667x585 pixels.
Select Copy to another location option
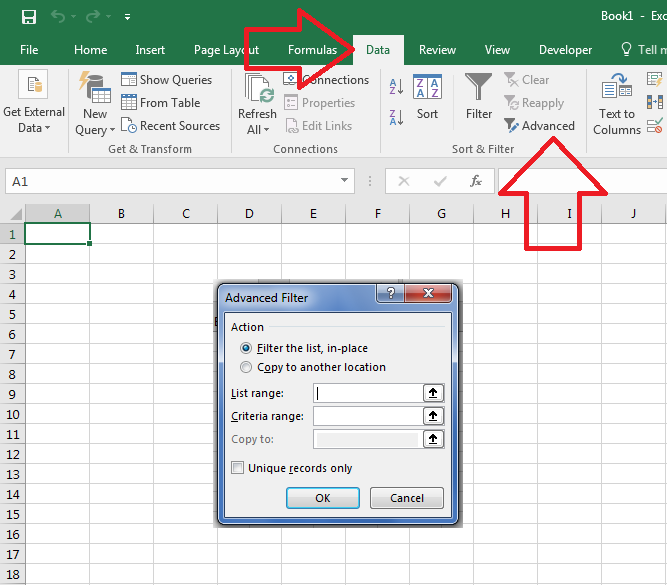246,367
